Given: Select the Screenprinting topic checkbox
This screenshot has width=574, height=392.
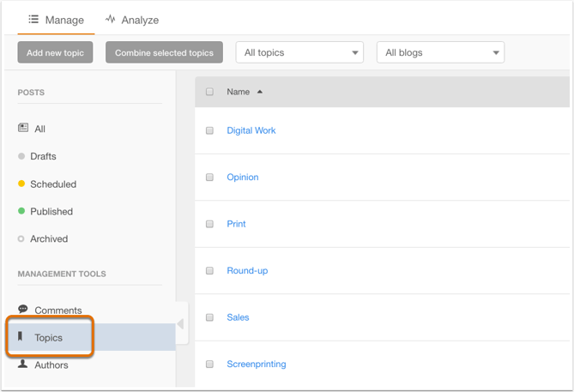Looking at the screenshot, I should (209, 364).
